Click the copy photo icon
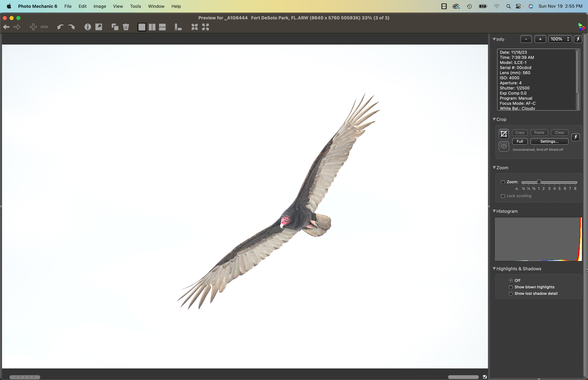The width and height of the screenshot is (588, 380). pyautogui.click(x=115, y=27)
